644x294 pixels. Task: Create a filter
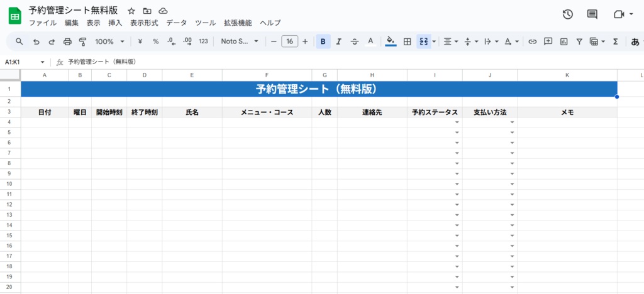(x=579, y=41)
